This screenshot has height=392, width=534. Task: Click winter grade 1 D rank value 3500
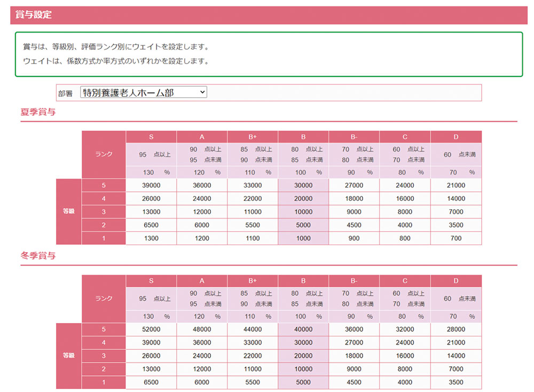click(x=456, y=382)
